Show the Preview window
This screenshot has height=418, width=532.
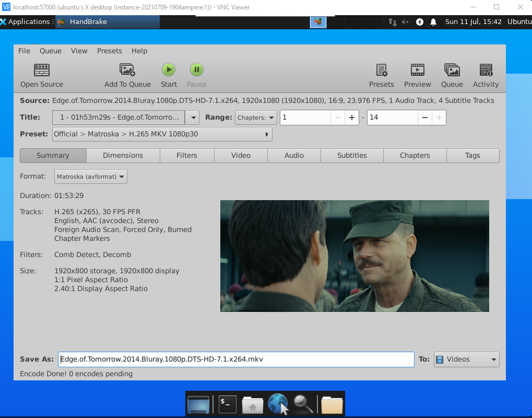[417, 70]
